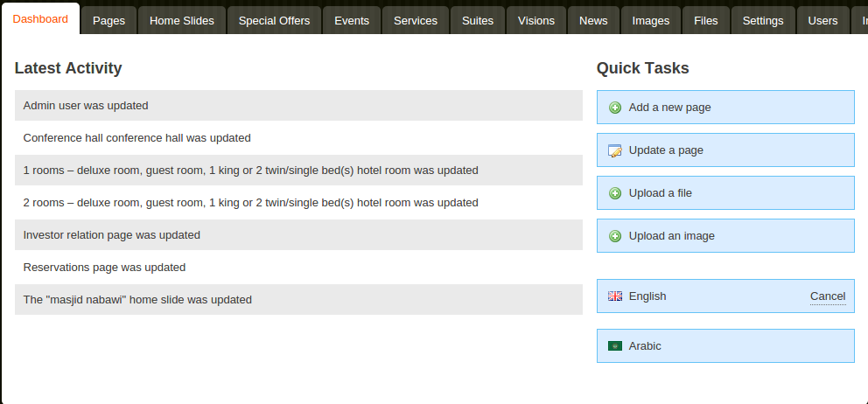Go to the Special Offers tab
The height and width of the screenshot is (404, 868).
point(274,21)
